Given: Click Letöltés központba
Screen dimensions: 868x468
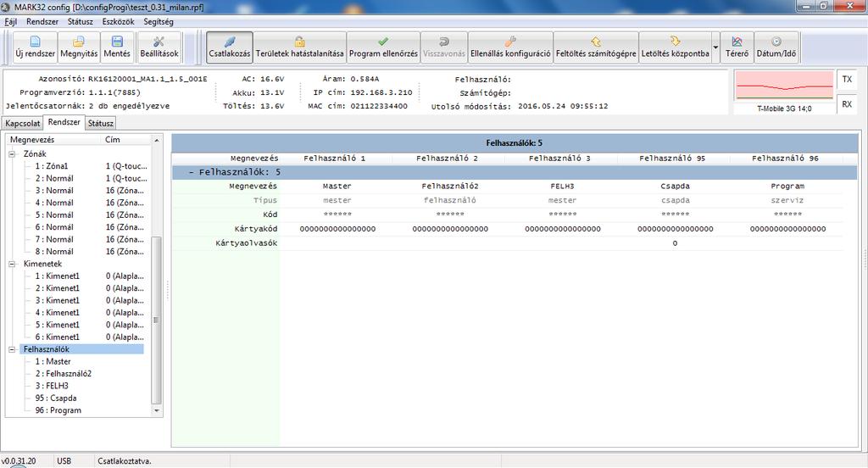Looking at the screenshot, I should point(675,47).
